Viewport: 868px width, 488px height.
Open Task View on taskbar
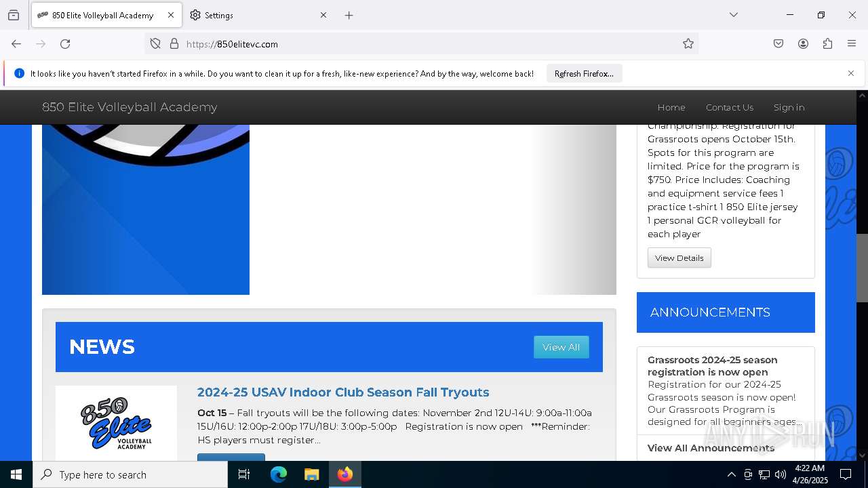244,474
